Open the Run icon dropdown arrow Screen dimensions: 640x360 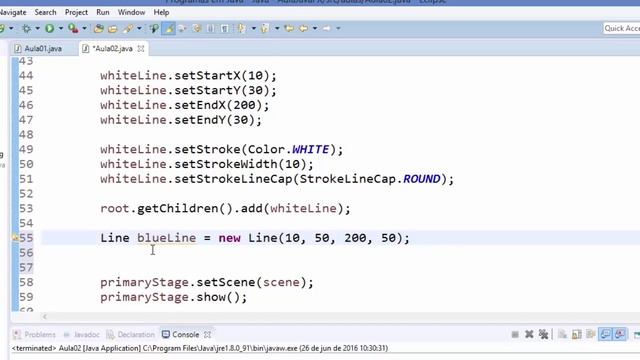tap(61, 29)
